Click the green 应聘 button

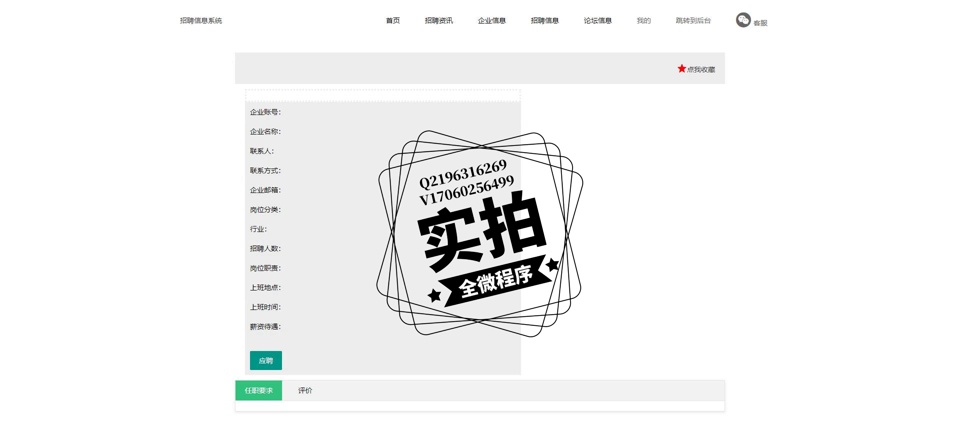266,361
